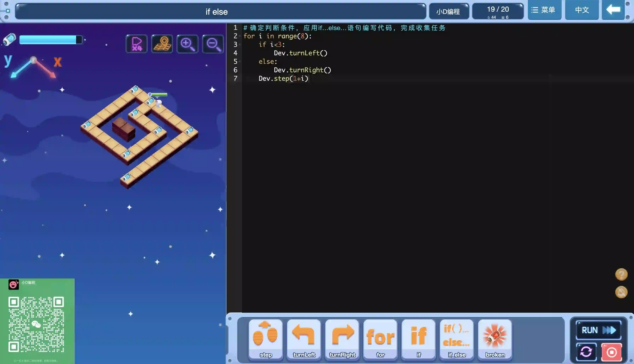Click the red stop button

(x=612, y=352)
